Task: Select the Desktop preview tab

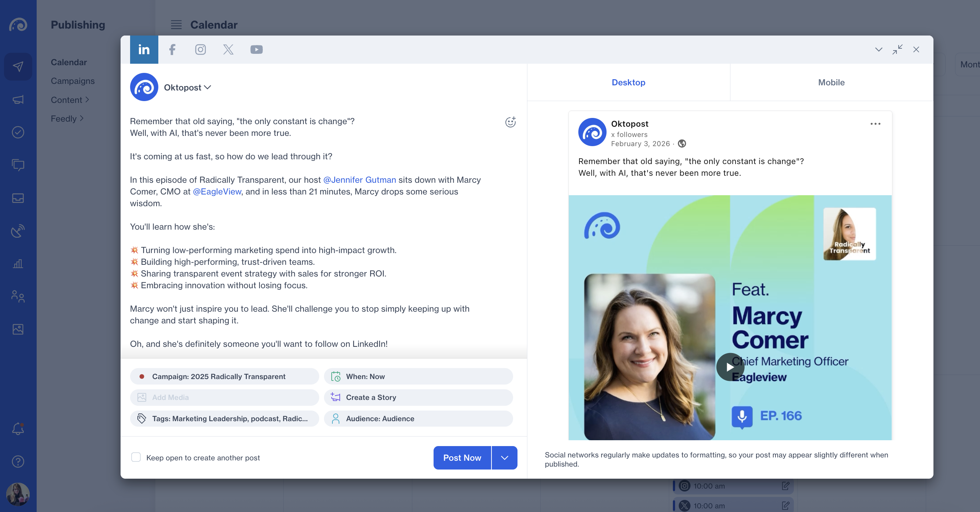Action: (628, 82)
